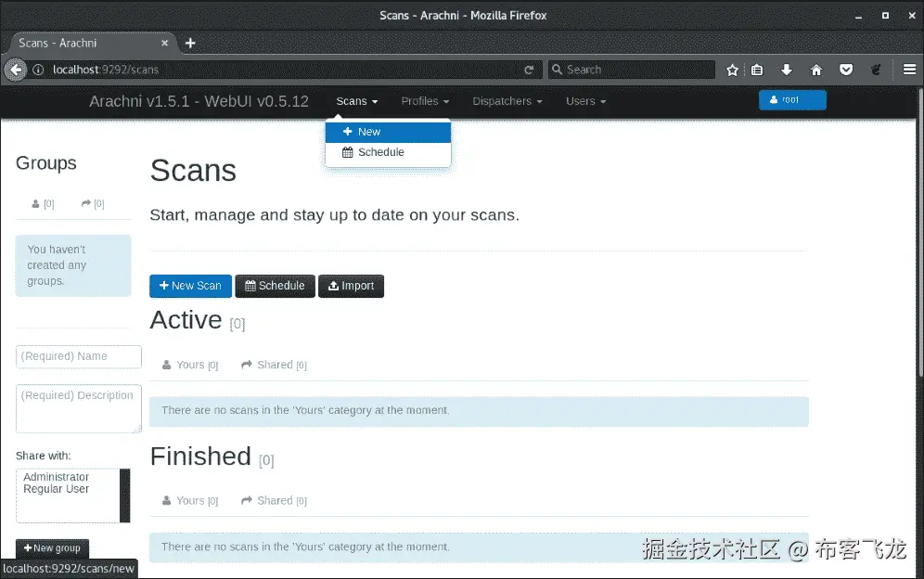
Task: Go back using the browser back arrow
Action: pyautogui.click(x=16, y=70)
